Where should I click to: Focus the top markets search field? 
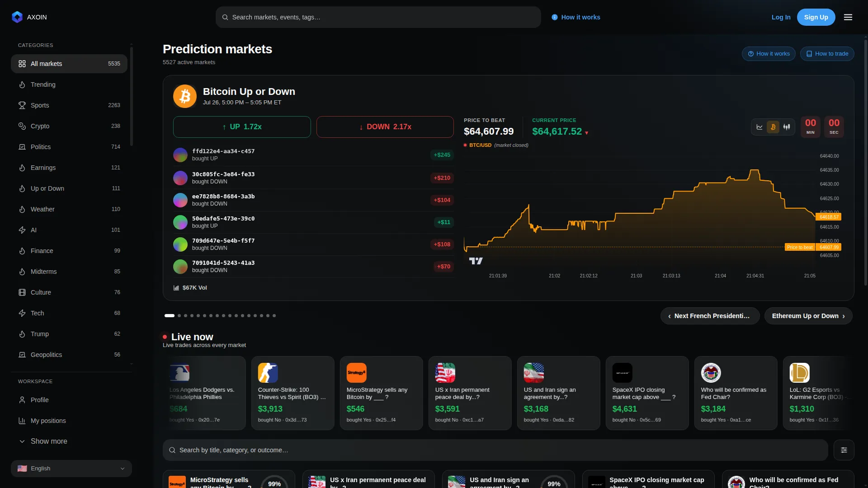(378, 17)
